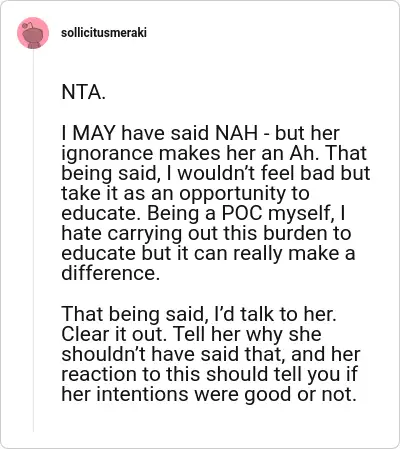
Task: Click the line 'educate. Being a POC myself, I'
Action: point(203,213)
